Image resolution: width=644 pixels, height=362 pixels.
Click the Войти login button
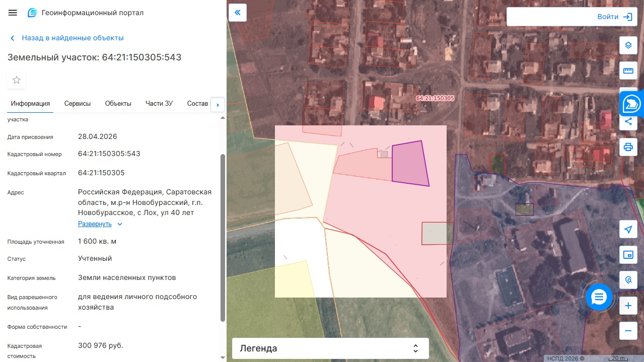click(571, 17)
